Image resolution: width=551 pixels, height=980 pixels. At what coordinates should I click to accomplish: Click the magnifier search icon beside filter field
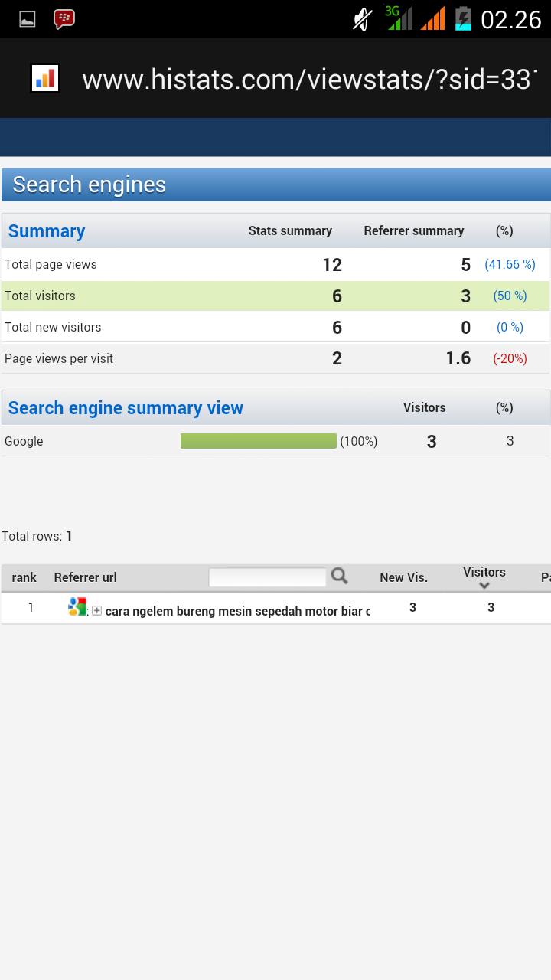click(339, 577)
